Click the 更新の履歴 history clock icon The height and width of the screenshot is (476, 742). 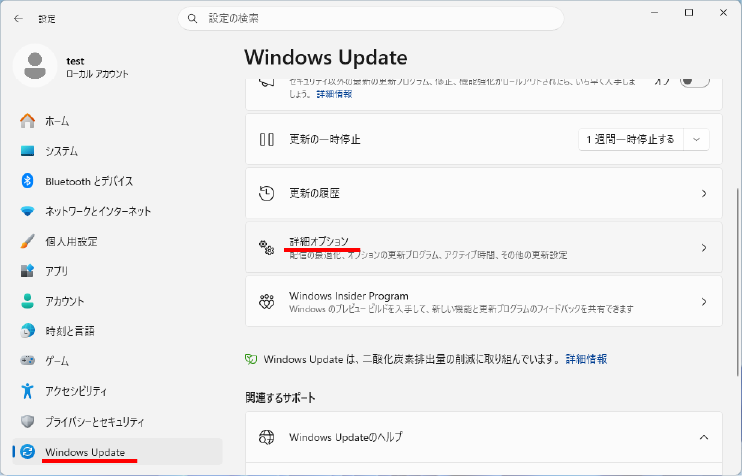(267, 194)
